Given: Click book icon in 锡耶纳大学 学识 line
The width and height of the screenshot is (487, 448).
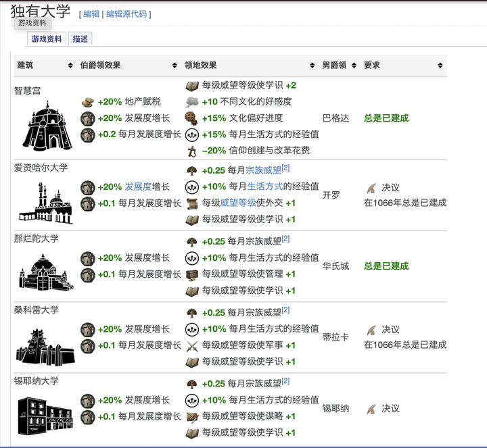Looking at the screenshot, I should (192, 433).
